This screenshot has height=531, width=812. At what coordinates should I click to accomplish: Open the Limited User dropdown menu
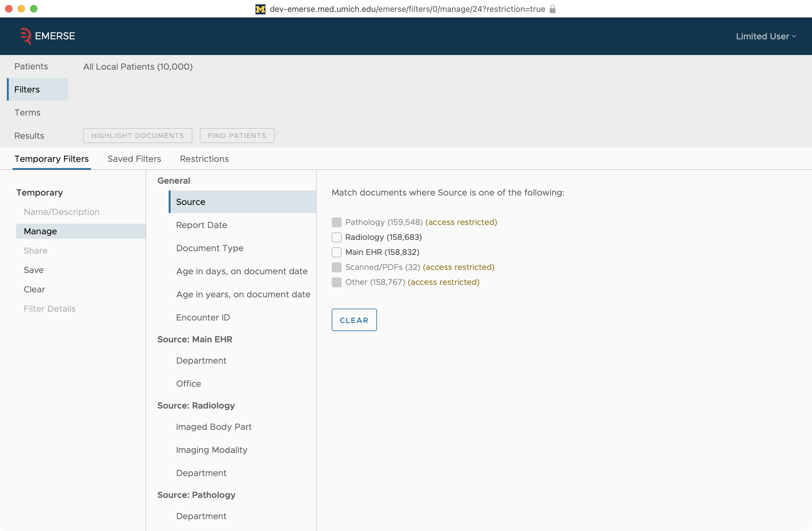click(x=765, y=36)
